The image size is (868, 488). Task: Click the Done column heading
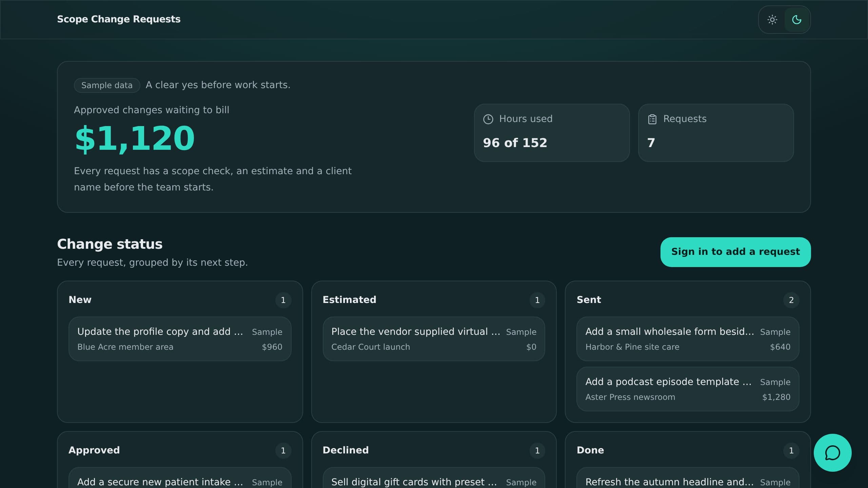(x=590, y=450)
